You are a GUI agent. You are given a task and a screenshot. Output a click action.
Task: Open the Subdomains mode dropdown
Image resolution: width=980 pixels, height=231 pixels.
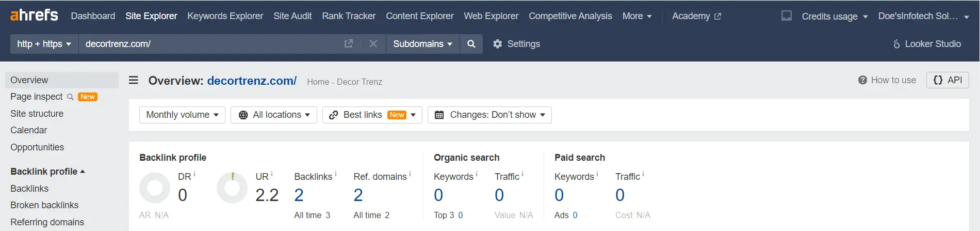[x=422, y=44]
